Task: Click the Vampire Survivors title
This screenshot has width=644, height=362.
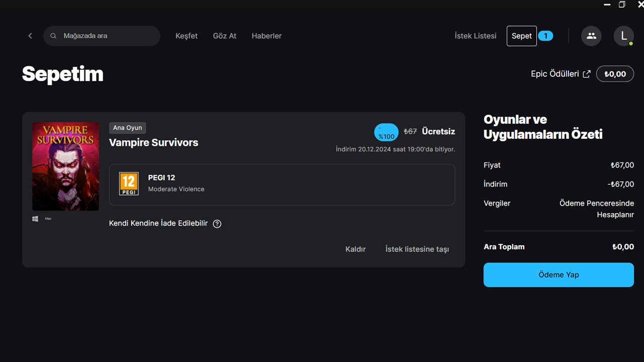Action: click(153, 143)
